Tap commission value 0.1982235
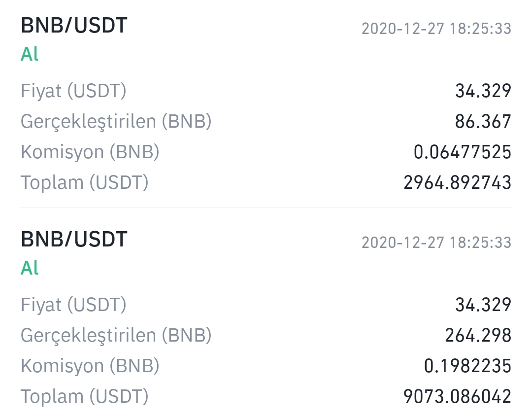The width and height of the screenshot is (532, 419). pyautogui.click(x=467, y=366)
